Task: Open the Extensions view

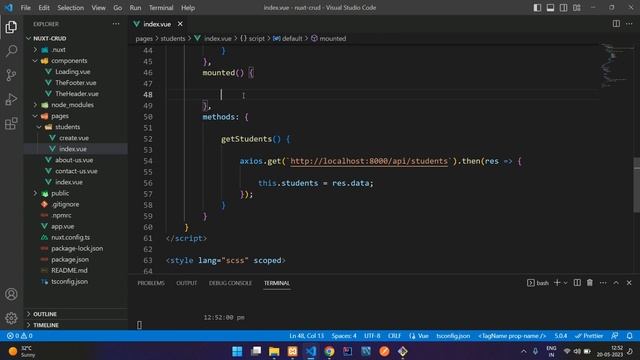Action: (11, 123)
